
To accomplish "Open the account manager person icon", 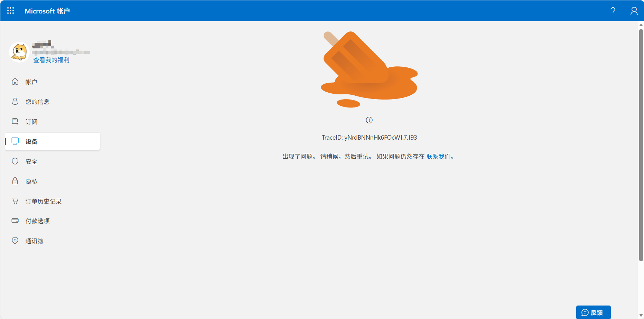I will pyautogui.click(x=634, y=11).
